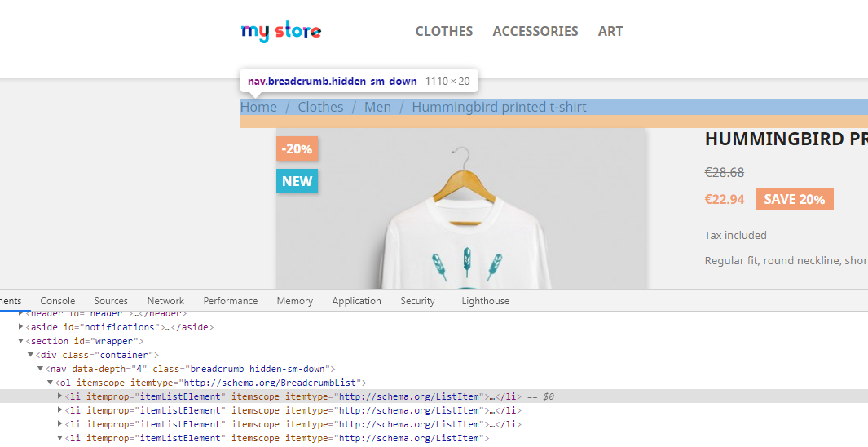The image size is (868, 447).
Task: Open the Lighthouse tab
Action: pyautogui.click(x=486, y=301)
